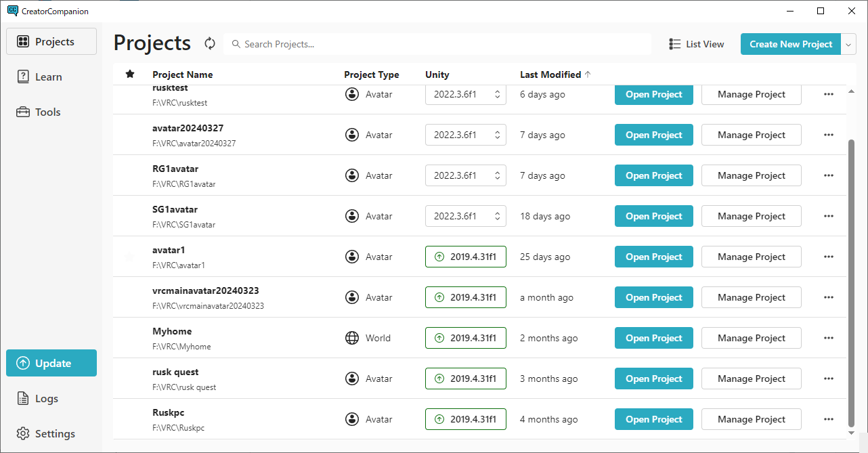Manage Project for avatar1
This screenshot has width=868, height=453.
point(752,257)
